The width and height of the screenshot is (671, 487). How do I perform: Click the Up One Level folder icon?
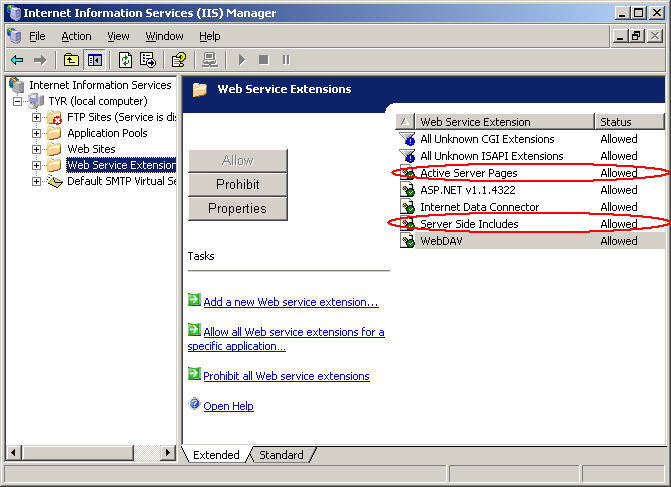tap(71, 60)
